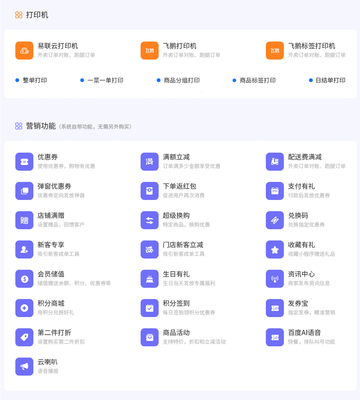The image size is (360, 400).
Task: Click the 飞鹅标签打印机 title text
Action: [x=312, y=46]
